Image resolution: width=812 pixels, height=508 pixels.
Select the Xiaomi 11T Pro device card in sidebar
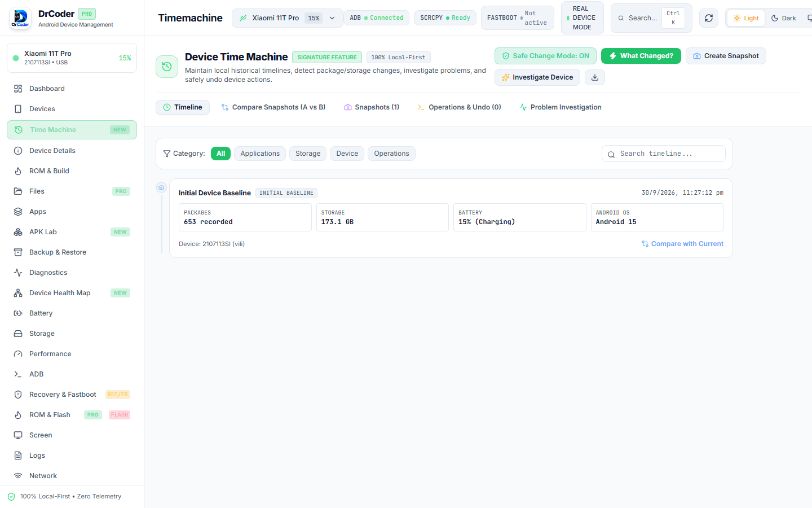72,58
